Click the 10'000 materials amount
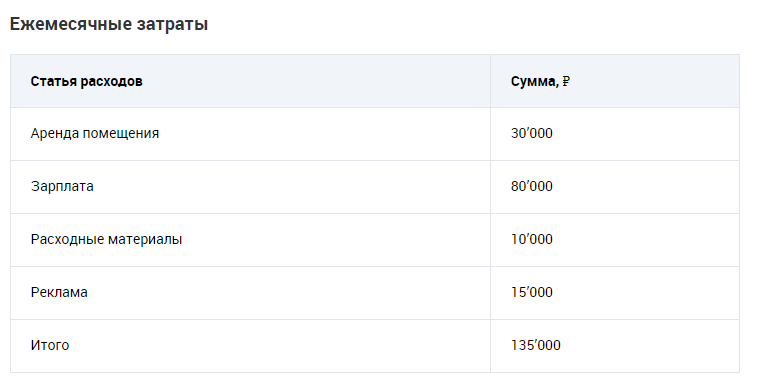Screen dimensions: 762x388 (532, 239)
